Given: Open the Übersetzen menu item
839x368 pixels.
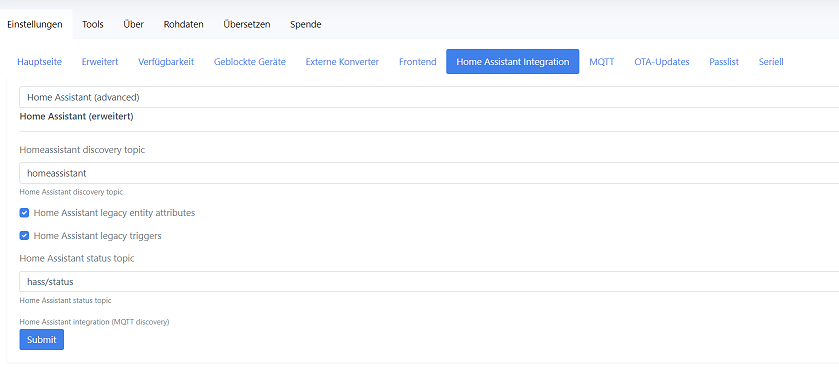Looking at the screenshot, I should (x=247, y=24).
